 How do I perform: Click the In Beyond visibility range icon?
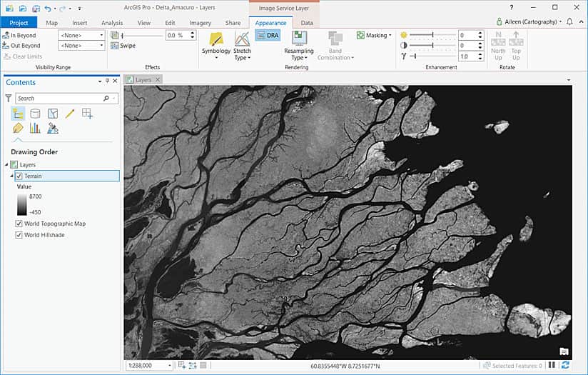(6, 35)
